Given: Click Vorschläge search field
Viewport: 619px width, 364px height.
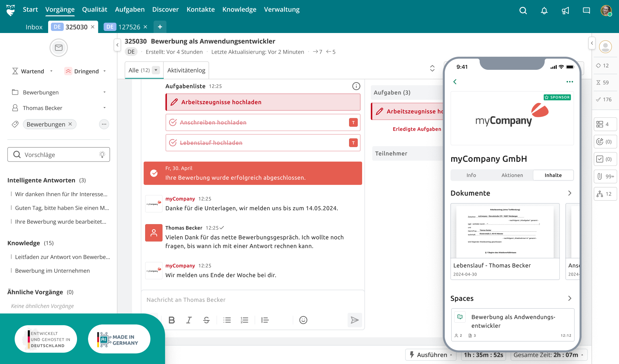Looking at the screenshot, I should coord(58,155).
